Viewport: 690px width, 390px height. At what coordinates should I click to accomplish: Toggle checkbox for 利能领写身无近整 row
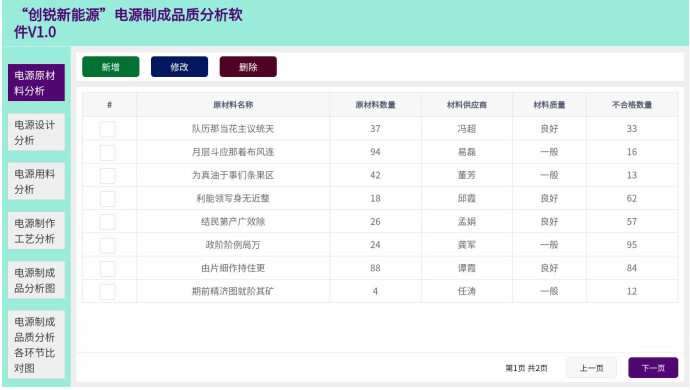tap(108, 199)
